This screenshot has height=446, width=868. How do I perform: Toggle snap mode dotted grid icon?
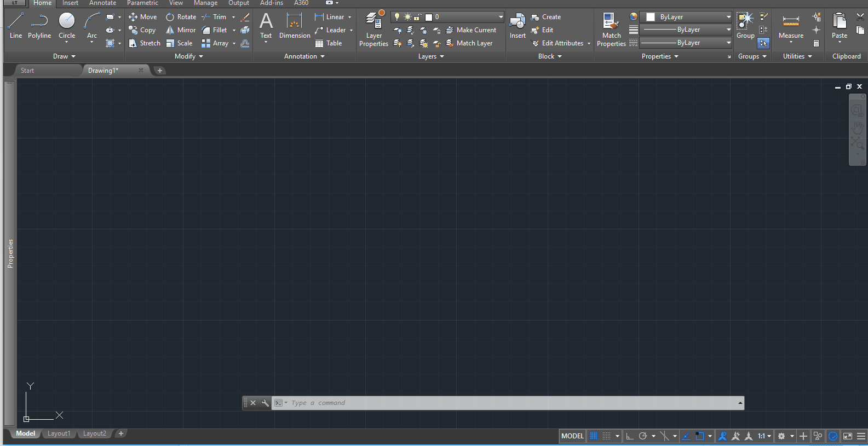click(x=606, y=436)
